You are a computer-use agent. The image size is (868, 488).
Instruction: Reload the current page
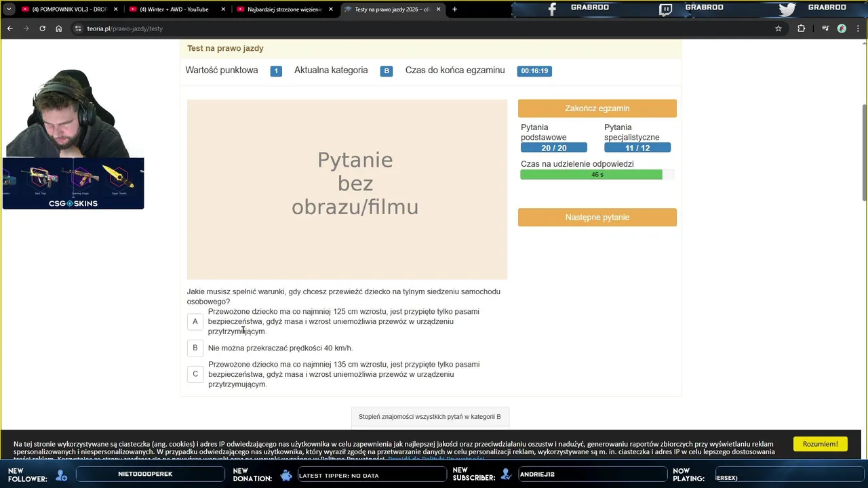pyautogui.click(x=42, y=28)
